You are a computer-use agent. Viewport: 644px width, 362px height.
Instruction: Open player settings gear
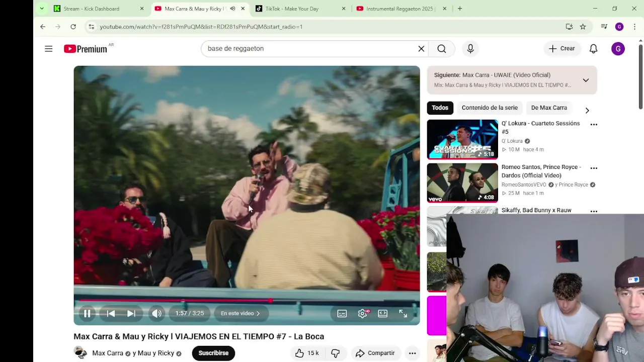pos(363,313)
